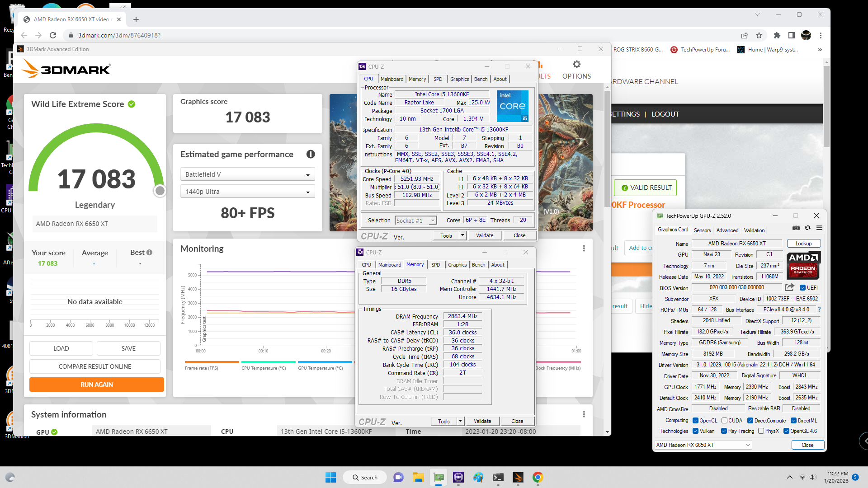Screen dimensions: 868x488
Task: Click the estimated game performance info icon
Action: tap(311, 154)
